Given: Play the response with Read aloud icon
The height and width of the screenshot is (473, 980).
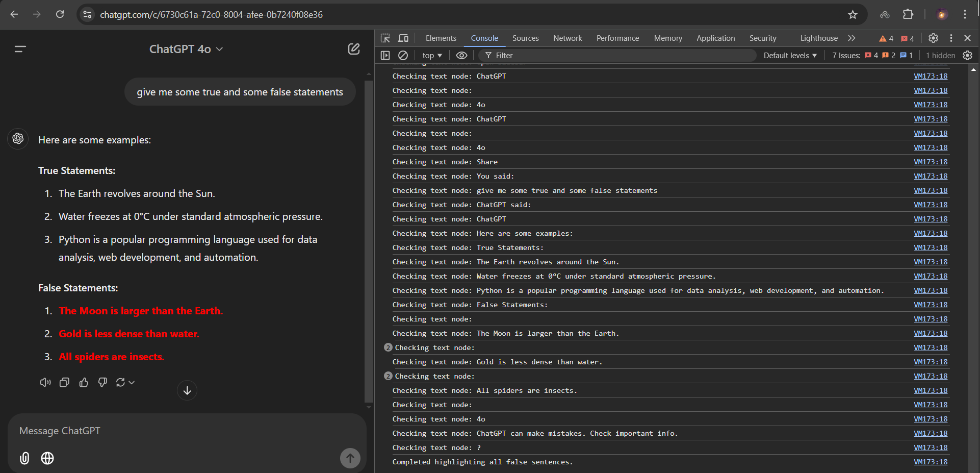Looking at the screenshot, I should pyautogui.click(x=45, y=382).
